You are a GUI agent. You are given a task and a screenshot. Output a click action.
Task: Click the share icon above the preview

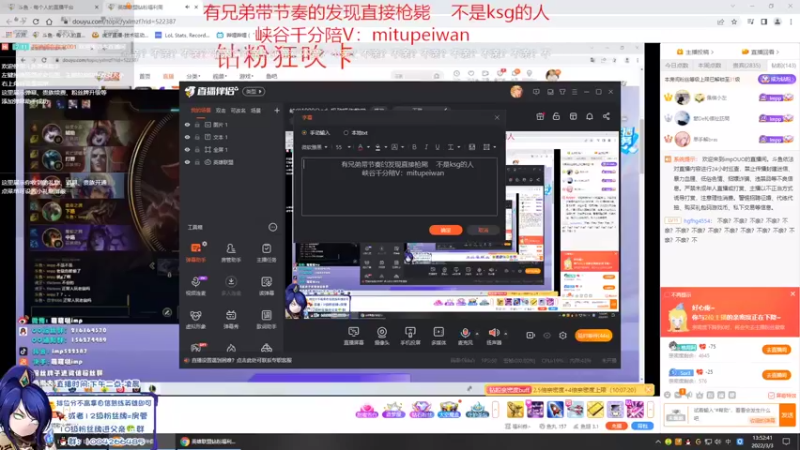coord(606,116)
